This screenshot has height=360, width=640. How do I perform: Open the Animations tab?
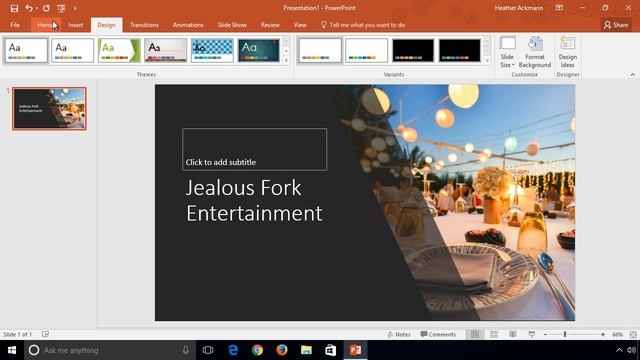point(188,25)
